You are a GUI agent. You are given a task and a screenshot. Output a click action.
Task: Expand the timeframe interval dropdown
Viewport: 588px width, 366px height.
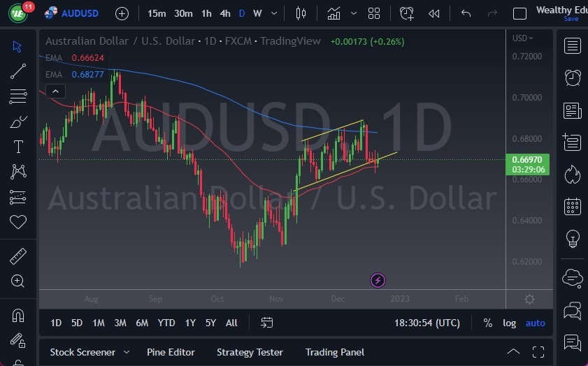pyautogui.click(x=274, y=13)
